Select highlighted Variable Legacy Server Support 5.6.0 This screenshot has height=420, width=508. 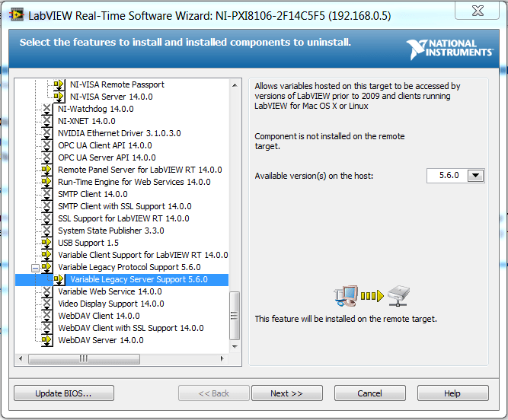(x=139, y=279)
